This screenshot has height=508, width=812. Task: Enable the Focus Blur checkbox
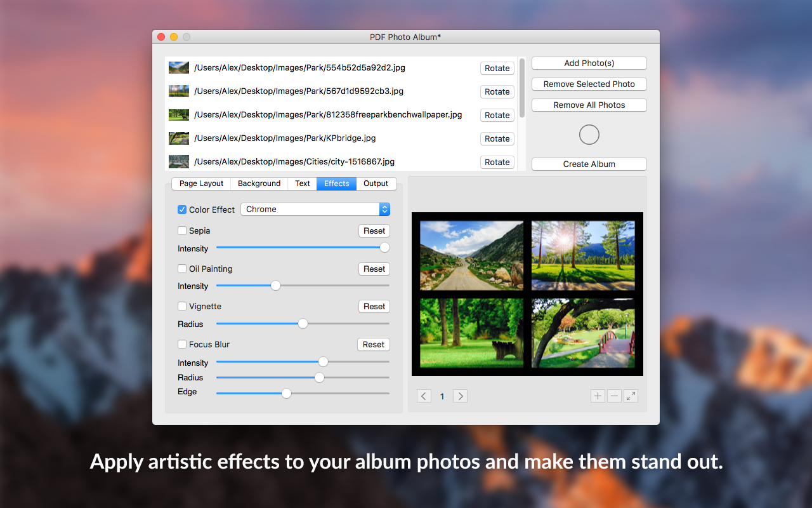[182, 344]
